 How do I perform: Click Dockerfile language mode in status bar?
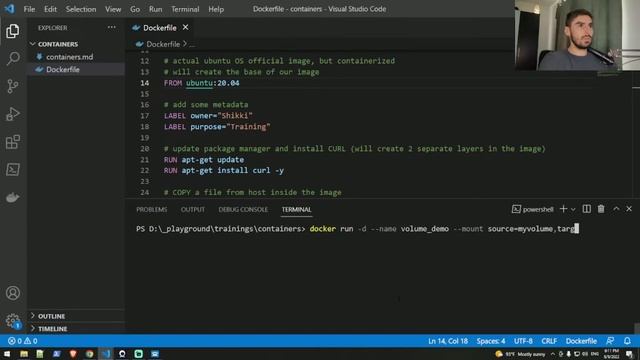[581, 341]
